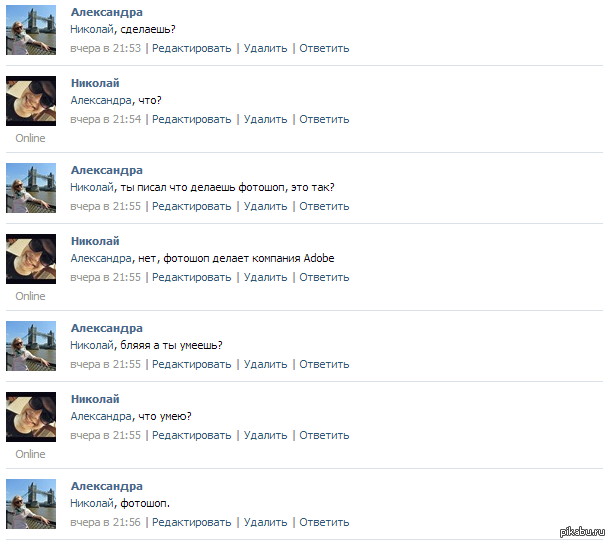Click Редактировать on the 21:53 comment
Image resolution: width=610 pixels, height=543 pixels.
tap(191, 49)
